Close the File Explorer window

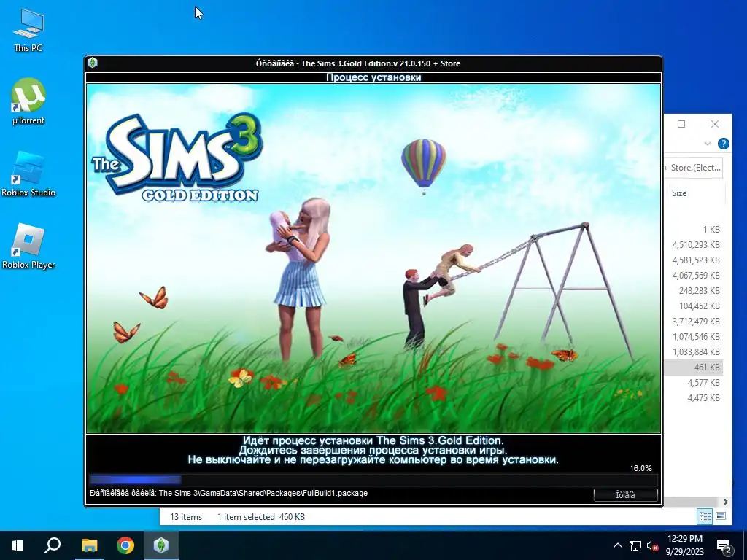pos(715,124)
